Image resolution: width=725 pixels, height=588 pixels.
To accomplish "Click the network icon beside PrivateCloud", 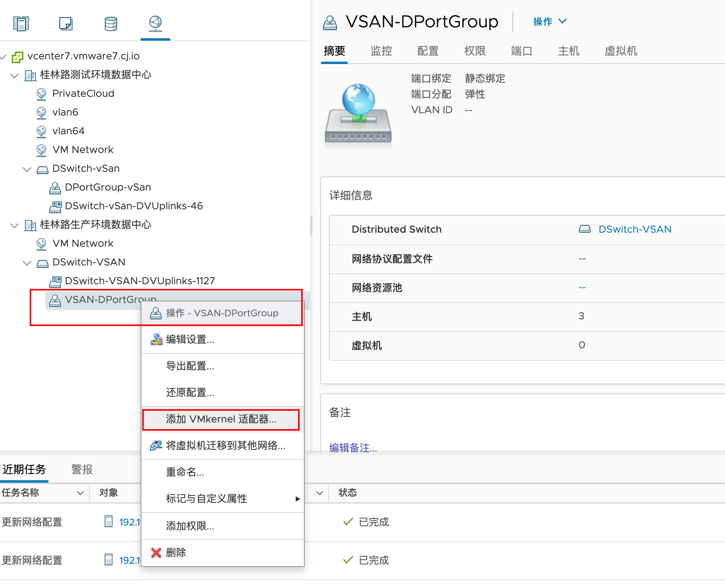I will (x=41, y=94).
